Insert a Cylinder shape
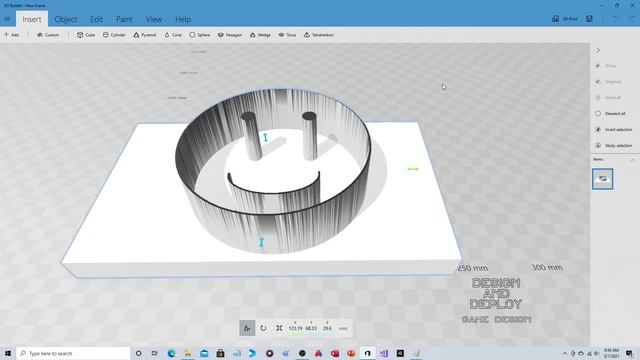The image size is (640, 360). click(114, 35)
